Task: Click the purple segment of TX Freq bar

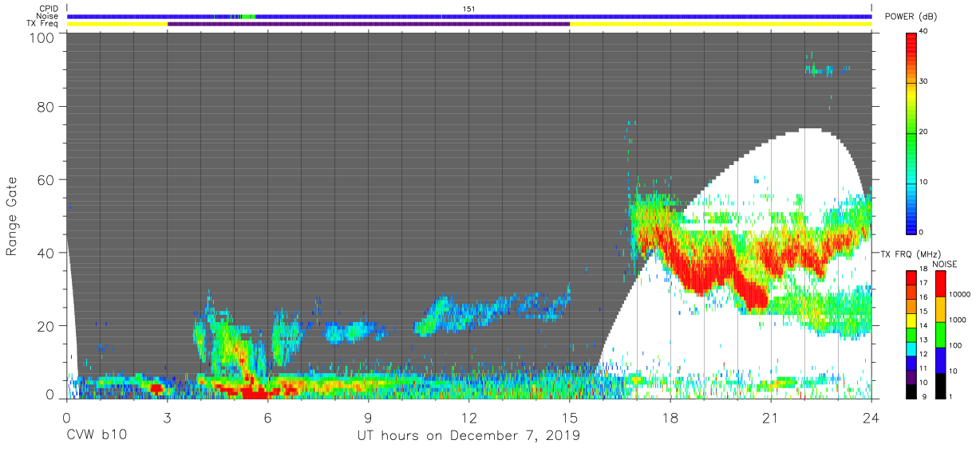Action: pos(369,24)
